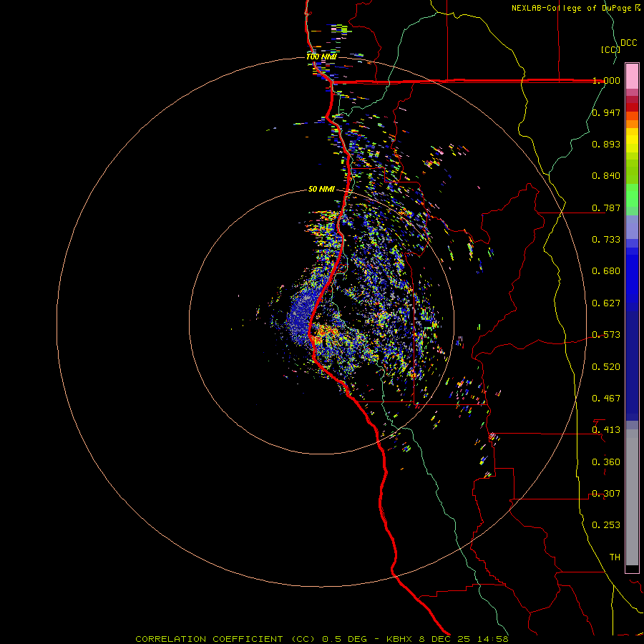Click the black TH threshold swatch

tap(632, 569)
